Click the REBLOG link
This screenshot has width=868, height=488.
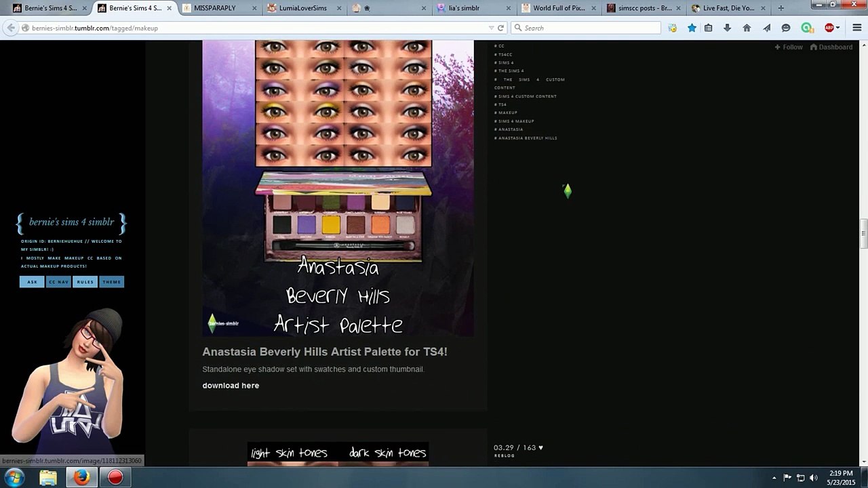point(504,455)
